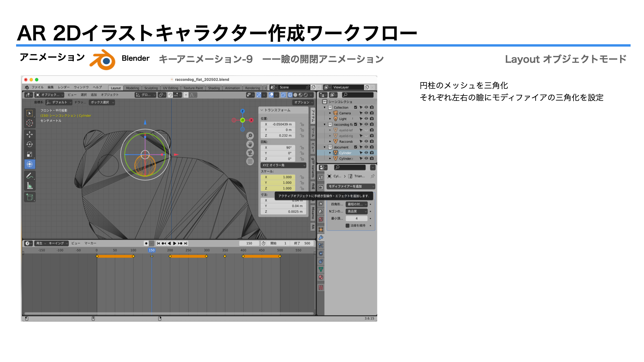Toggle the snapping magnet button
This screenshot has width=644, height=362.
(170, 95)
